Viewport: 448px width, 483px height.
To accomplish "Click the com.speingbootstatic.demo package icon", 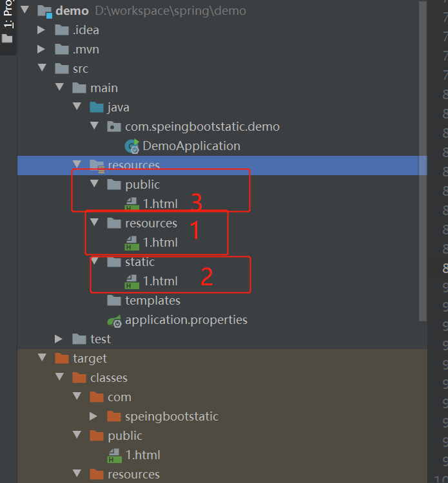I will click(x=114, y=127).
